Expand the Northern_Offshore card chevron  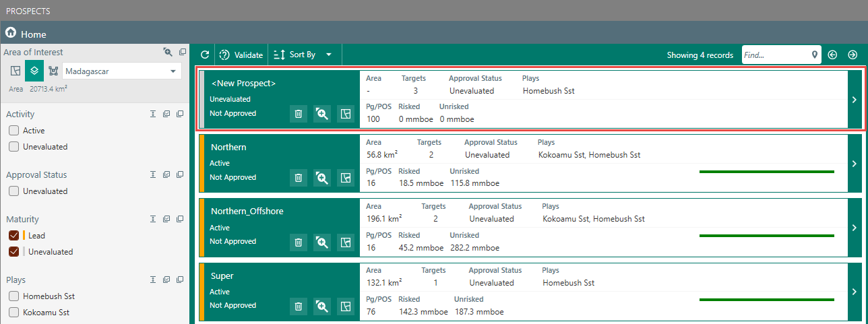click(x=855, y=228)
